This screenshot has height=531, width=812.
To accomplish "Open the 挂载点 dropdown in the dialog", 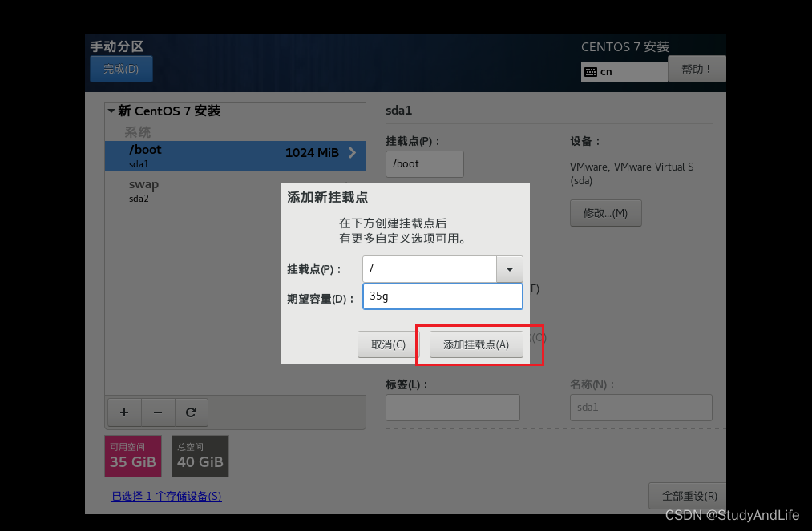I will click(510, 268).
